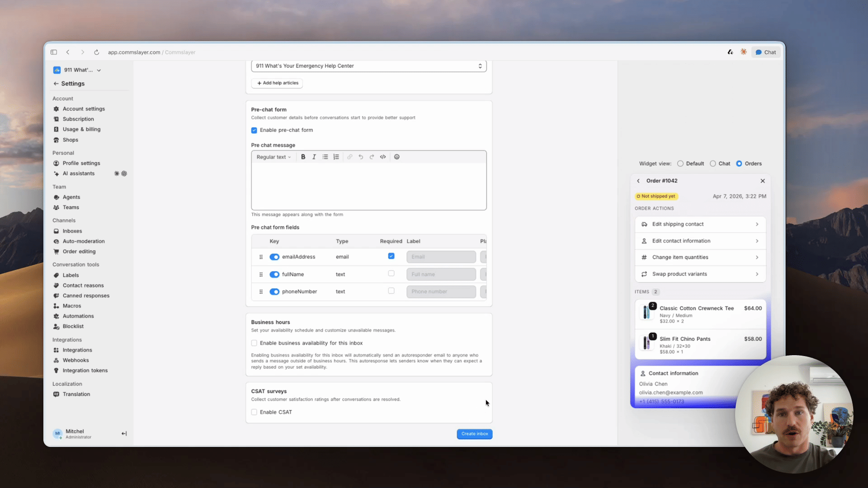This screenshot has height=488, width=868.
Task: Reload page with browser refresh icon
Action: [96, 52]
